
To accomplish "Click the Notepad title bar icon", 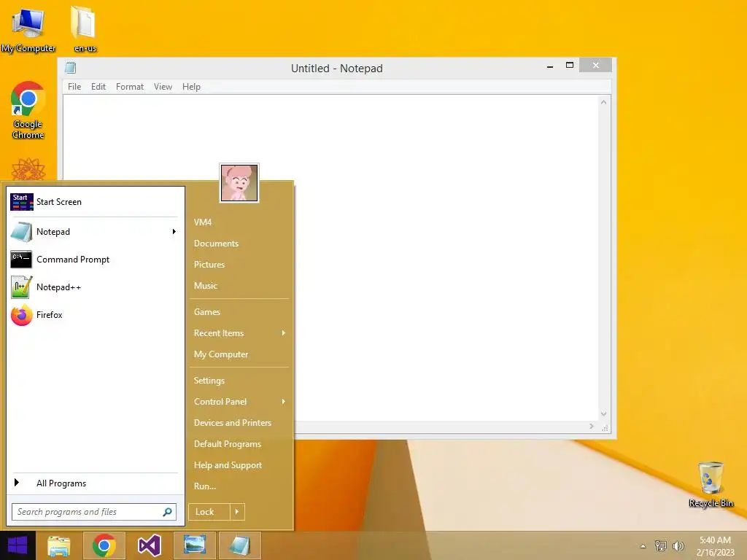I will [71, 68].
